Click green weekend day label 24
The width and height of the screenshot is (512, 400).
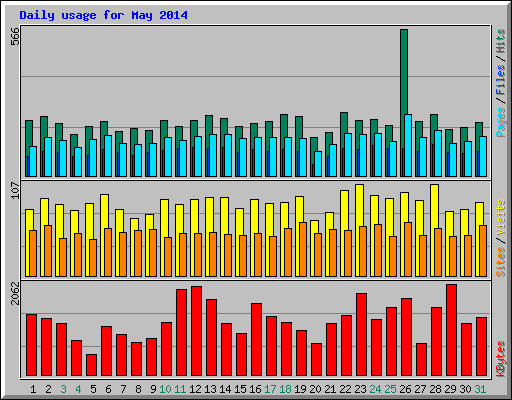point(375,389)
